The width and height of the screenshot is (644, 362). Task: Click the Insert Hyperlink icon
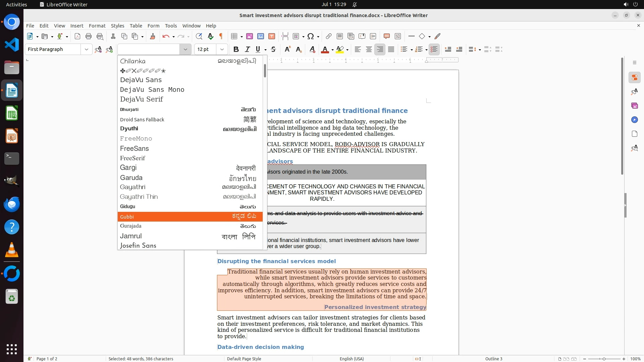pos(329,36)
